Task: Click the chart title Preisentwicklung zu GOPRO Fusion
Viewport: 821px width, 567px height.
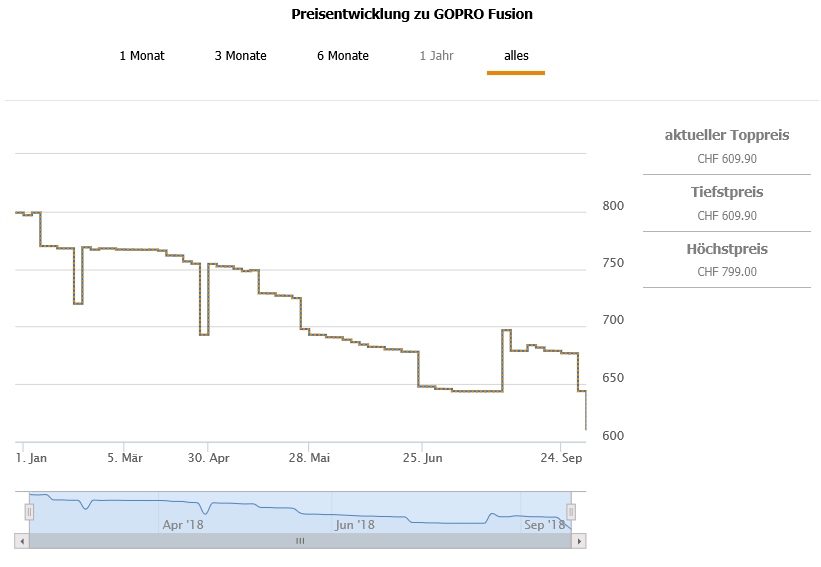Action: pyautogui.click(x=412, y=14)
